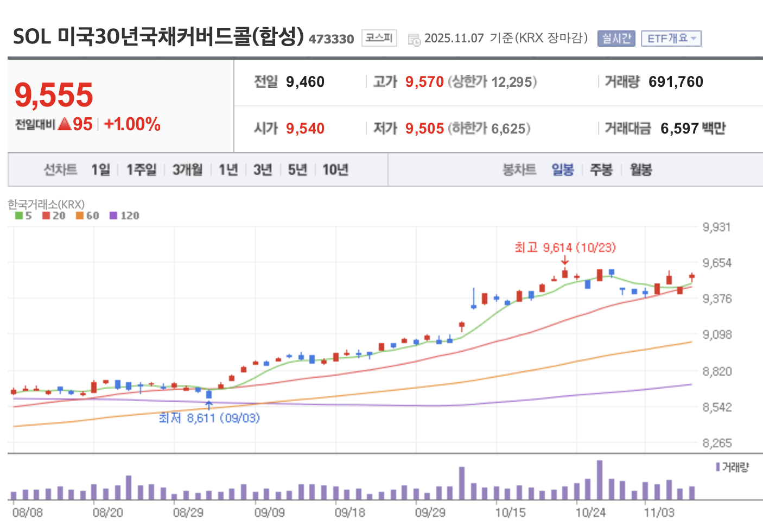The height and width of the screenshot is (532, 763).
Task: Click the purple 120-day moving average swatch
Action: click(113, 216)
